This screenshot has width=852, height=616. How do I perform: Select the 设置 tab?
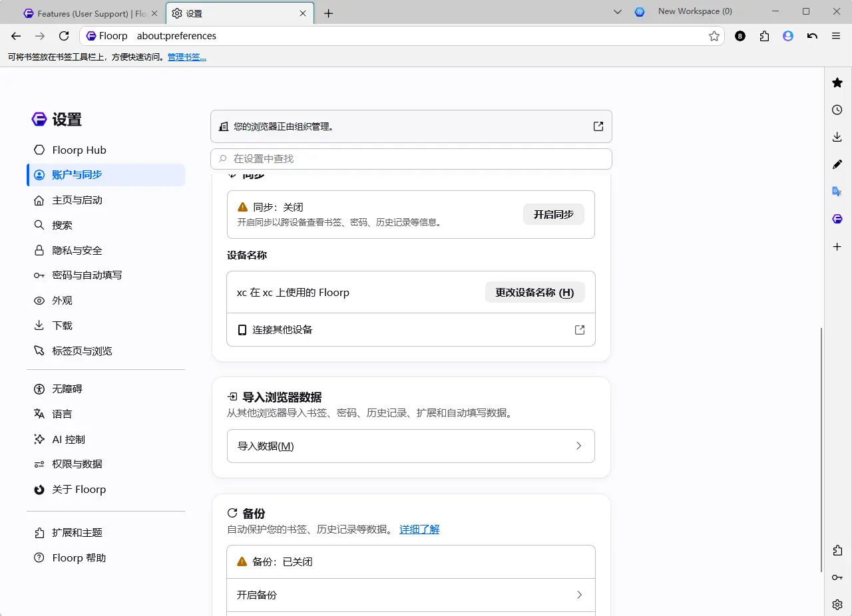[240, 13]
